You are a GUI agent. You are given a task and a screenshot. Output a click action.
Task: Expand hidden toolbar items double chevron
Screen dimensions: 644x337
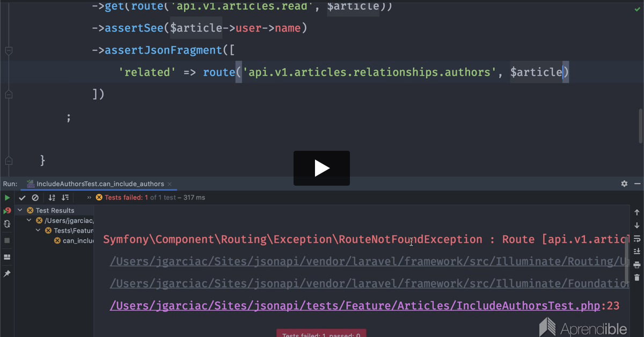pyautogui.click(x=89, y=197)
